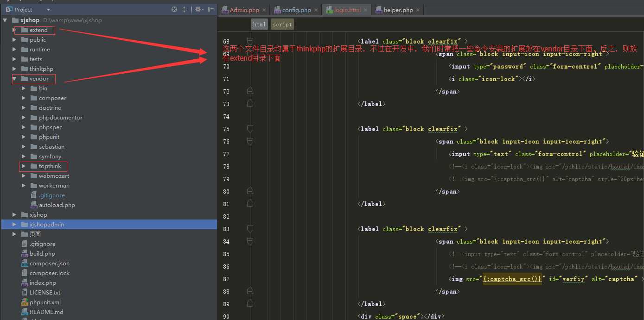Close the Admin.php tab

click(x=264, y=10)
